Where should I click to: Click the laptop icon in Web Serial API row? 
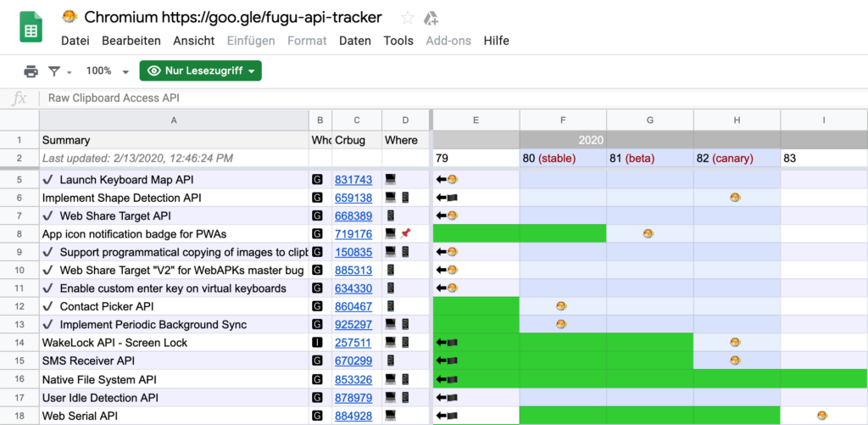tap(391, 417)
